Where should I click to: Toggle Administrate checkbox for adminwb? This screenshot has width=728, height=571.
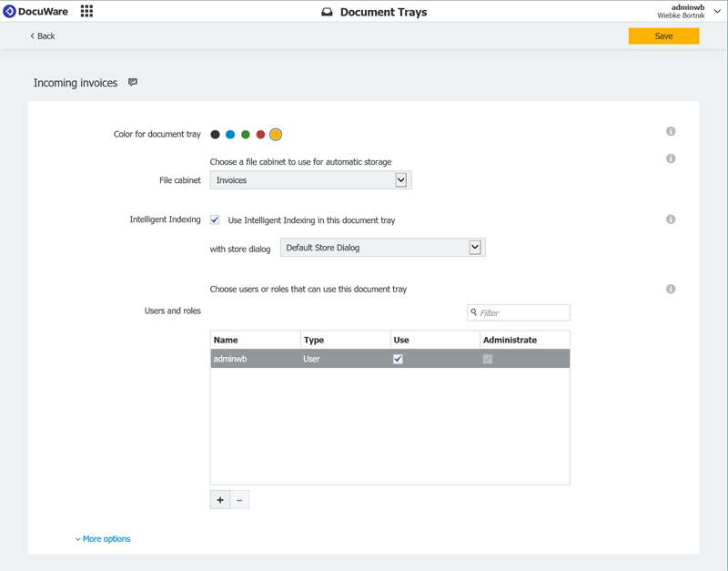[x=488, y=359]
